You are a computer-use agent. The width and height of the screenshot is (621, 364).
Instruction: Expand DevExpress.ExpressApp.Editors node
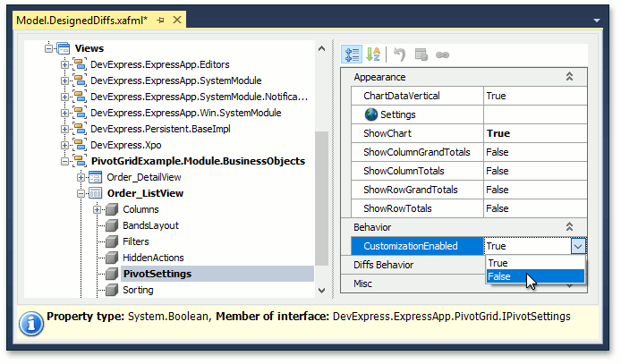[64, 64]
